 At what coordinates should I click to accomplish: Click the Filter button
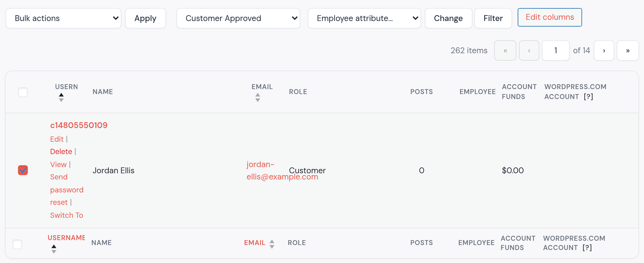pos(493,18)
